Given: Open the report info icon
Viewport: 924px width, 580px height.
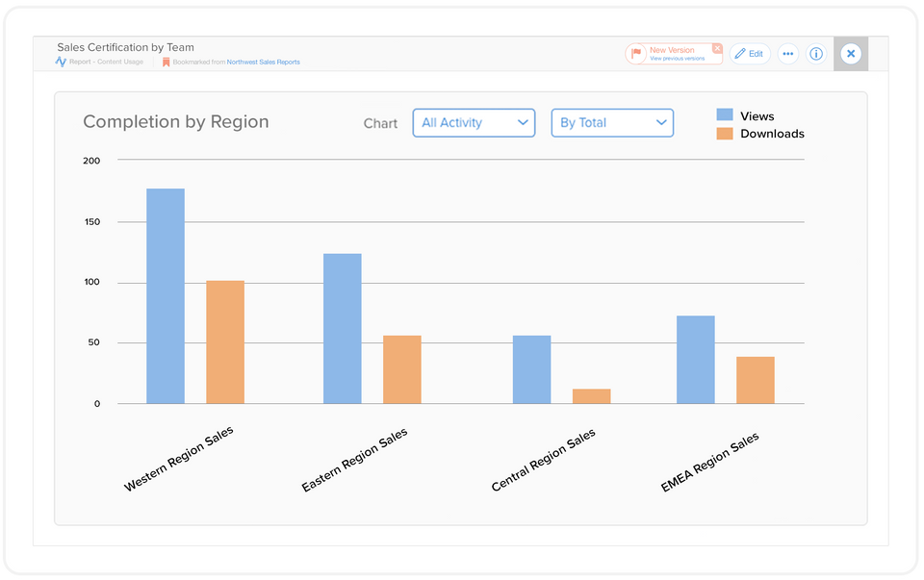Looking at the screenshot, I should pyautogui.click(x=816, y=54).
